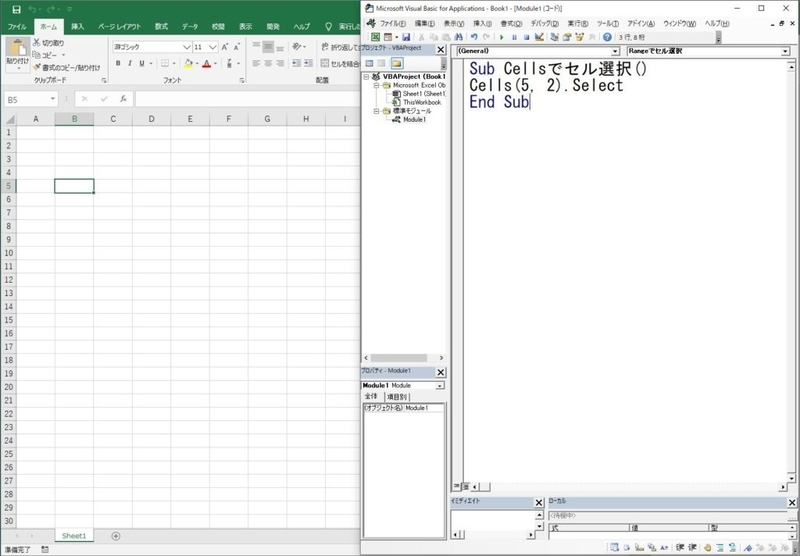Click the increase indent icon in Excel
800x556 pixels.
click(308, 63)
